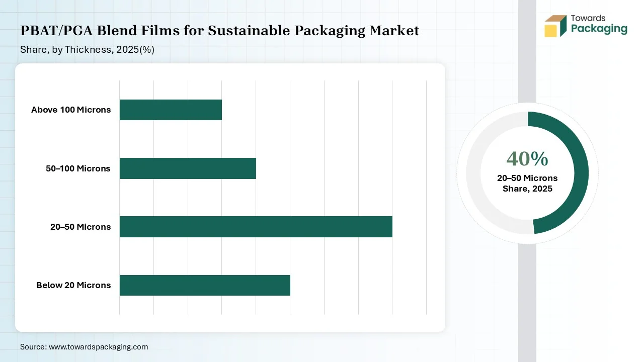The image size is (644, 362).
Task: Click the "20–50 Microns" bar chart axis label
Action: 80,227
